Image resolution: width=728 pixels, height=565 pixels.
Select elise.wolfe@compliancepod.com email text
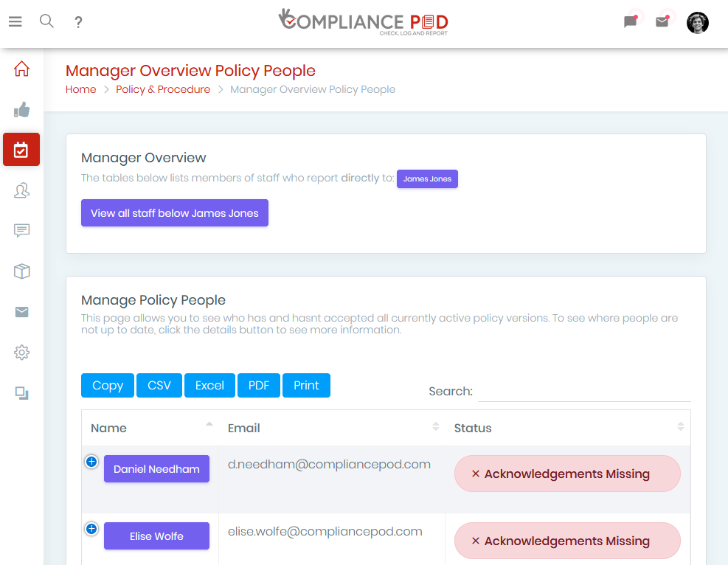click(325, 532)
